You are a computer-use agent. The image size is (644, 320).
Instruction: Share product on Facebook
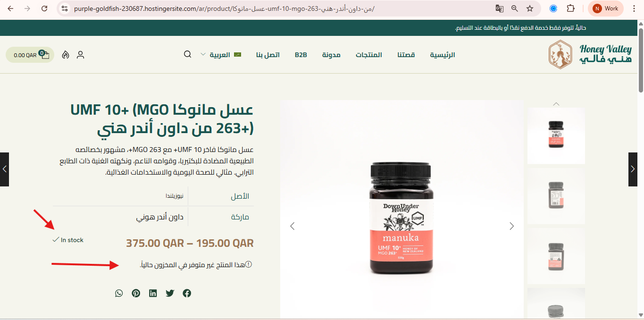point(187,293)
